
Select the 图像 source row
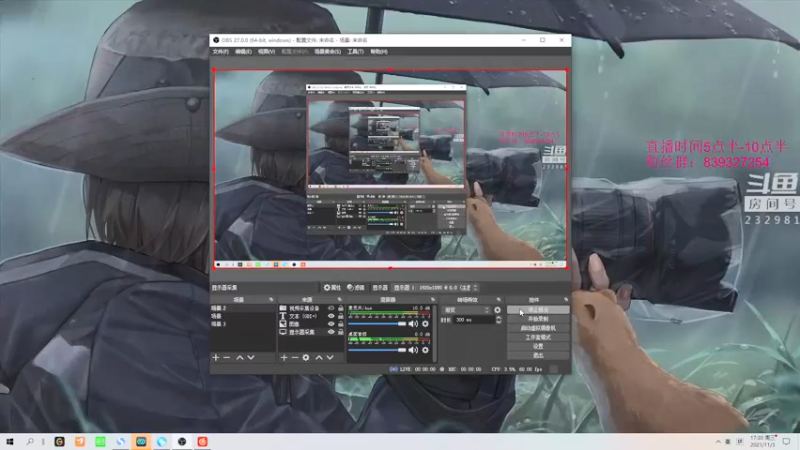tap(311, 324)
